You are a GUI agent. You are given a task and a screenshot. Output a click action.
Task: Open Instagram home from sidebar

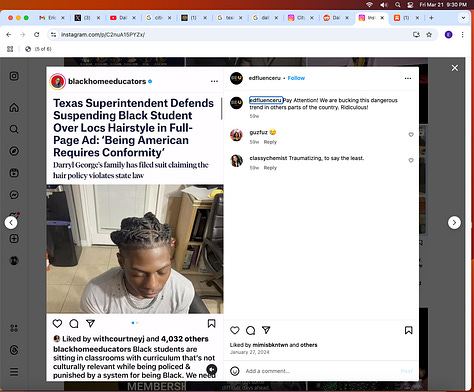point(14,108)
